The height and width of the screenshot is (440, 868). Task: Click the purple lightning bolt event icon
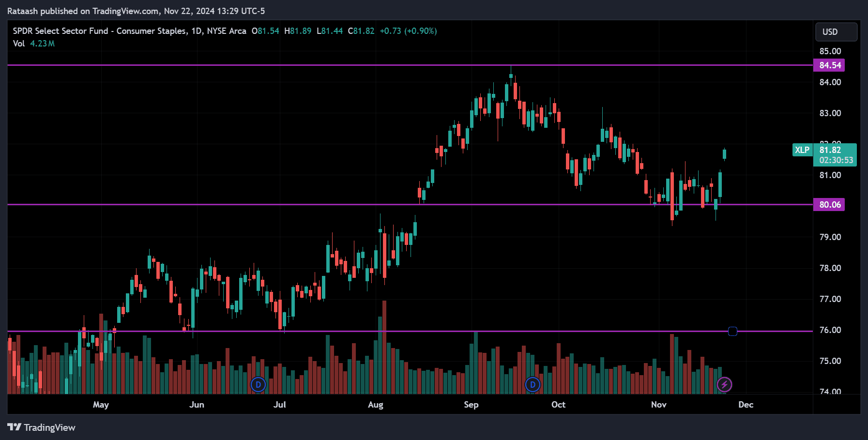point(724,385)
